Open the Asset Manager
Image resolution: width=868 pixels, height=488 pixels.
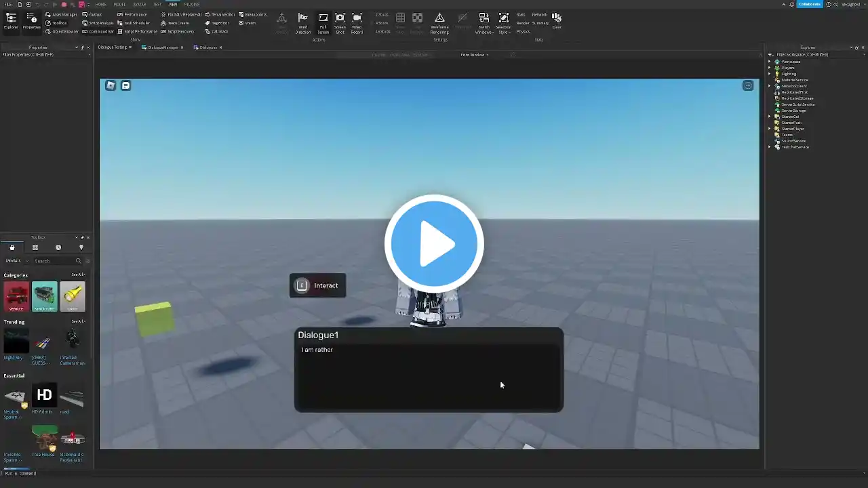61,14
